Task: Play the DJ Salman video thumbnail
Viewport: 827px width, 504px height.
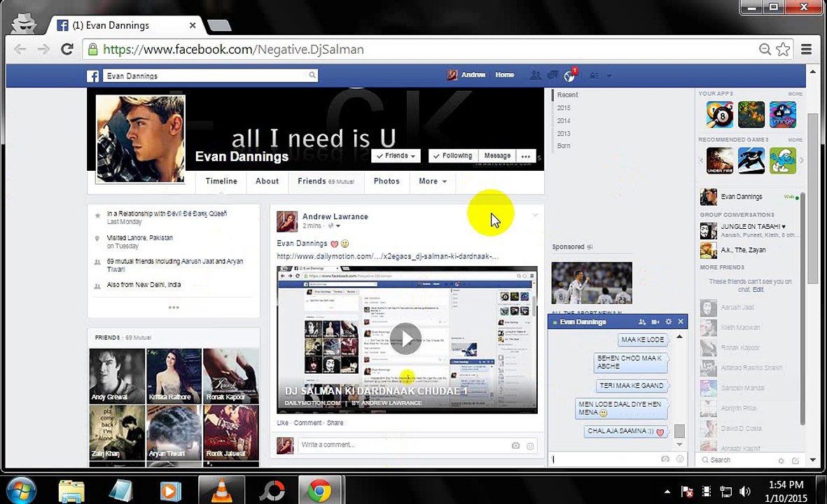Action: pyautogui.click(x=405, y=339)
